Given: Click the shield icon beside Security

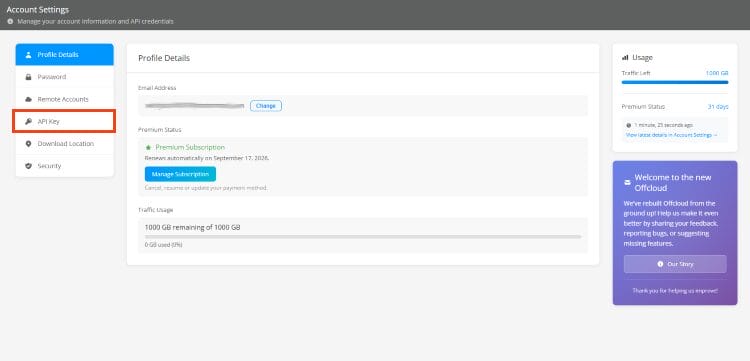Looking at the screenshot, I should click(x=28, y=166).
